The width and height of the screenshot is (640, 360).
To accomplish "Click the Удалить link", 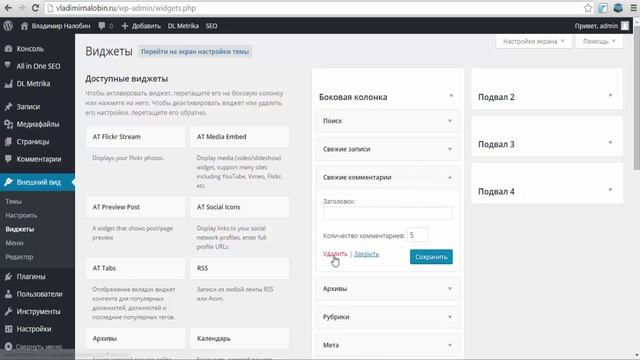I will click(335, 254).
